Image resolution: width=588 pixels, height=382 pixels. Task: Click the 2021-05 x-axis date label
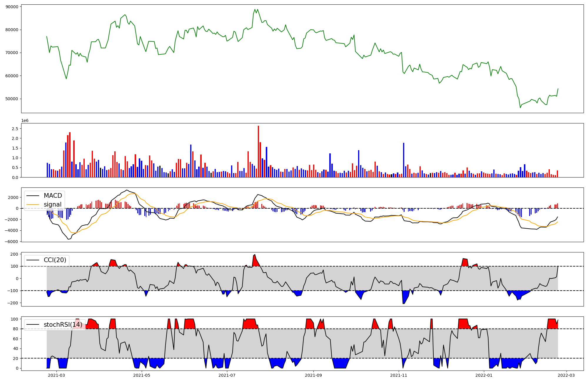tap(142, 375)
